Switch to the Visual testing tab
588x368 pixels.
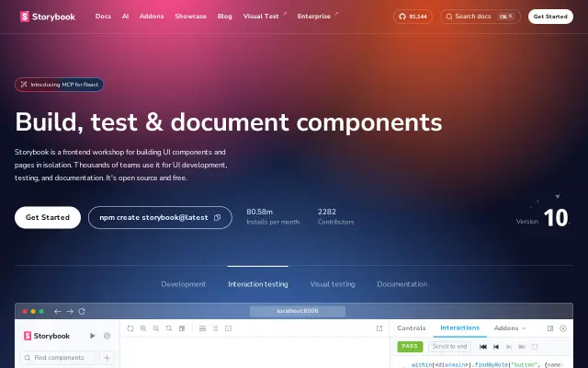coord(333,284)
